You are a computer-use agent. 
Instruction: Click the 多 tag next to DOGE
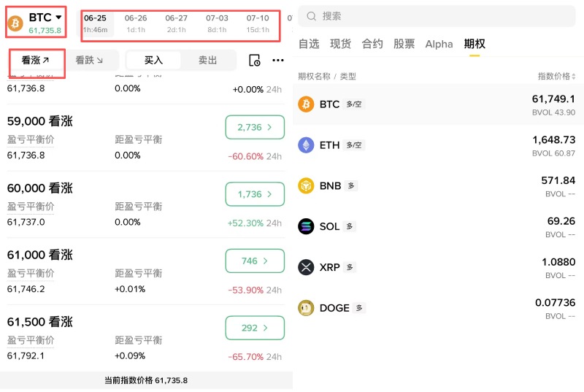[x=359, y=308]
